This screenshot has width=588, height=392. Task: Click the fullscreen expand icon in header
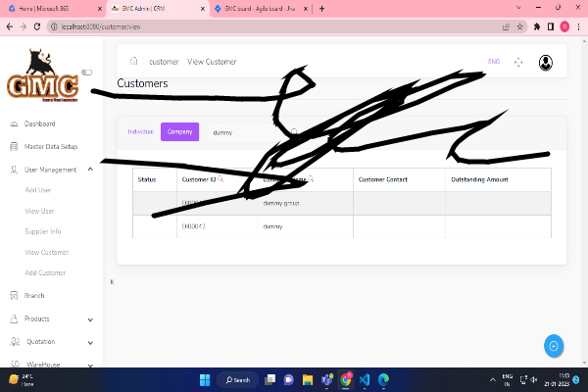coord(518,62)
